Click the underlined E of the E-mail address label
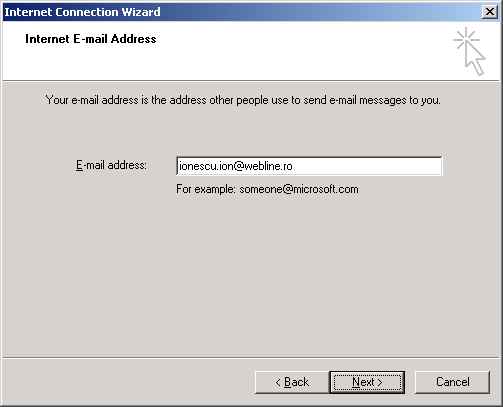The height and width of the screenshot is (407, 503). click(79, 165)
